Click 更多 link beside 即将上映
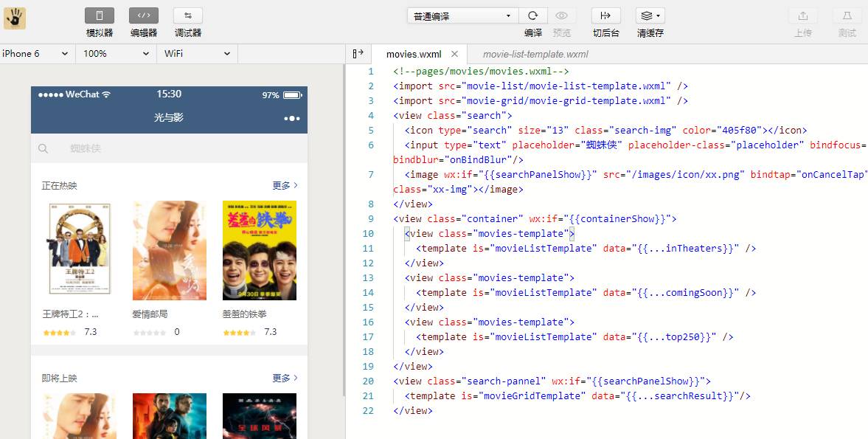This screenshot has width=868, height=439. (x=285, y=378)
